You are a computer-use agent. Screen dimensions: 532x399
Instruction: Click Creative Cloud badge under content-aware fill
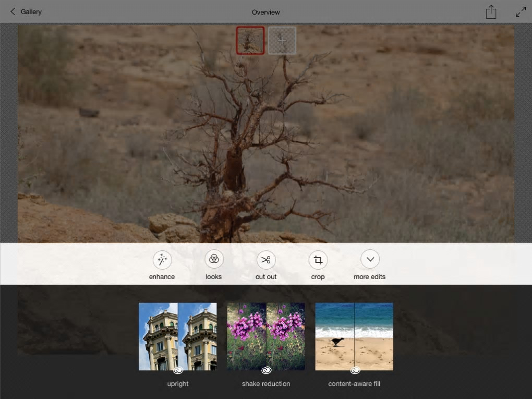pos(355,370)
